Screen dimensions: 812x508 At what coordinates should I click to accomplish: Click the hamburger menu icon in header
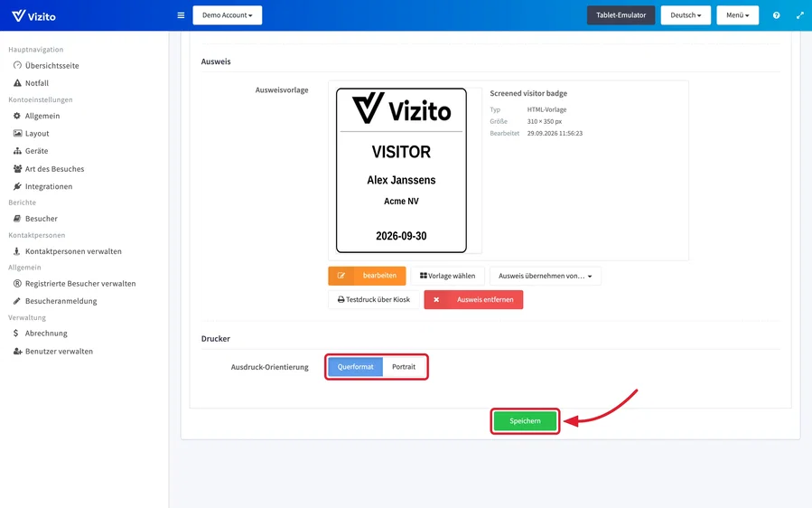[x=181, y=15]
